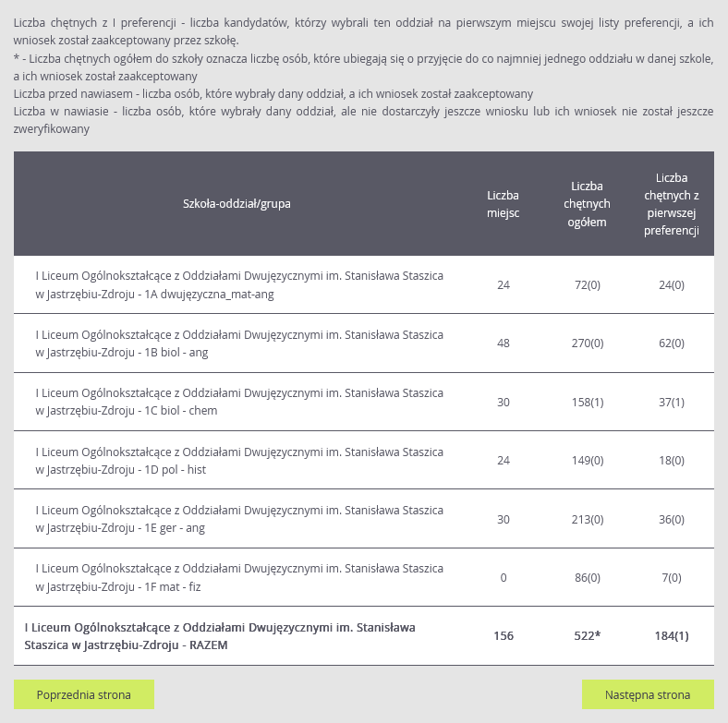Click the 270(0) applicants cell
This screenshot has height=723, width=728.
(588, 343)
